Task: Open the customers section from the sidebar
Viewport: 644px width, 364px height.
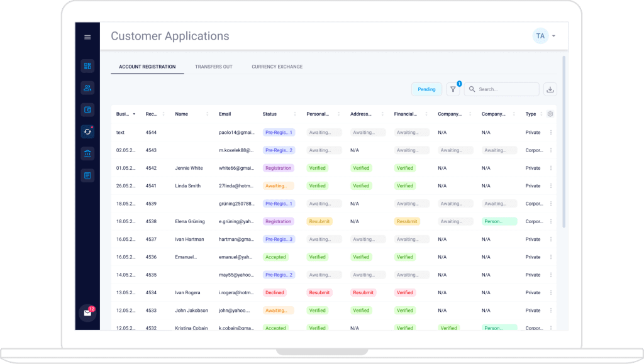Action: [87, 88]
